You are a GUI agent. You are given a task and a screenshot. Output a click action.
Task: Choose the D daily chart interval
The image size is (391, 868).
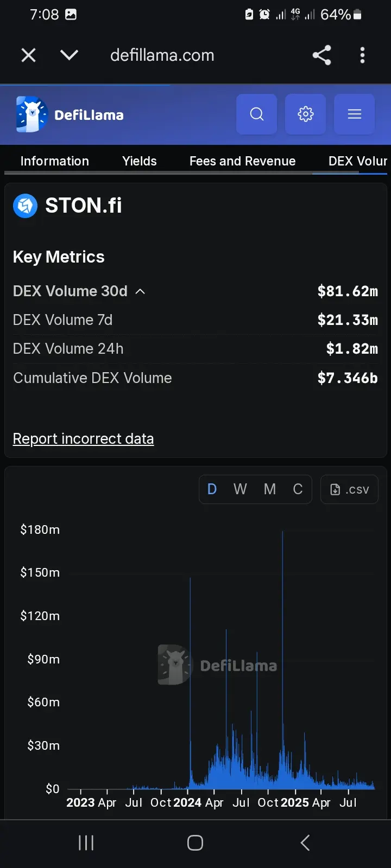pyautogui.click(x=212, y=489)
